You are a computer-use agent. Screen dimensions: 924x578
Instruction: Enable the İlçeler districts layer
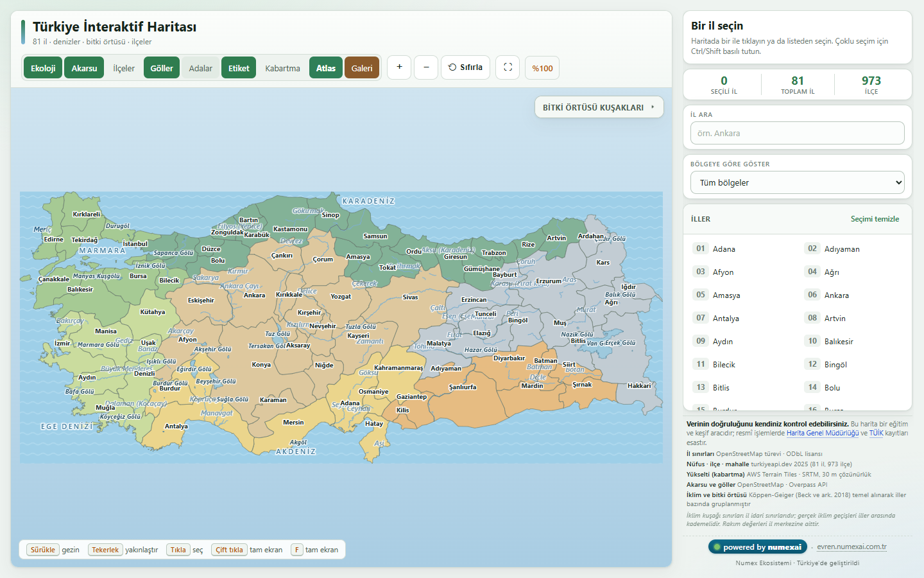point(124,68)
